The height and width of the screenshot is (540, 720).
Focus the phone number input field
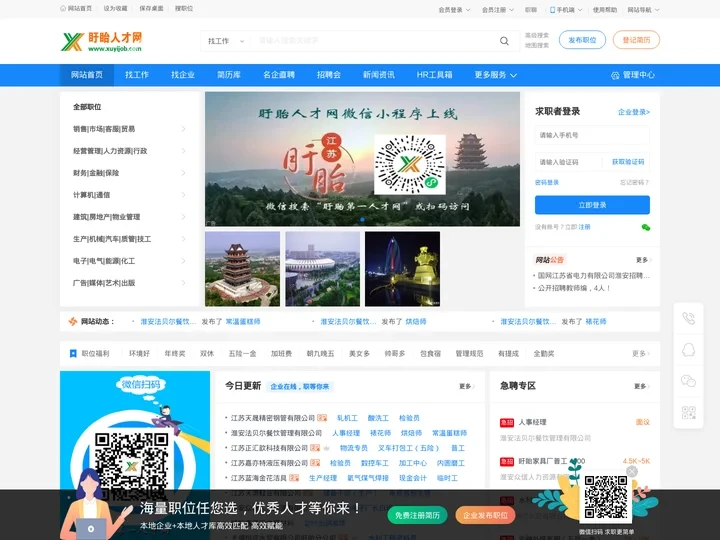coord(592,135)
